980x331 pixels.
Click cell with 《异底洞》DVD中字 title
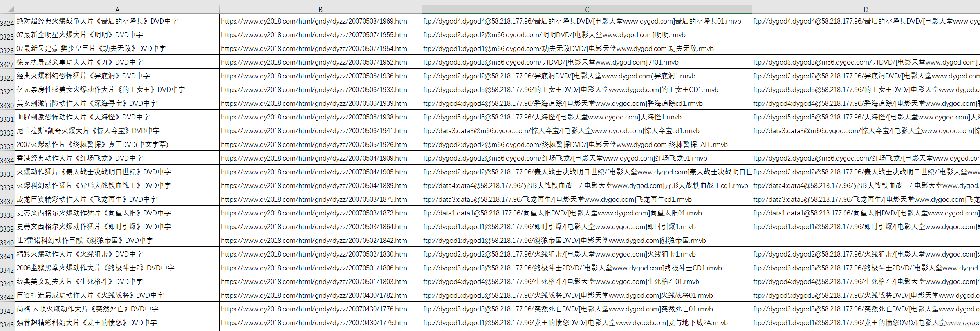(x=117, y=76)
